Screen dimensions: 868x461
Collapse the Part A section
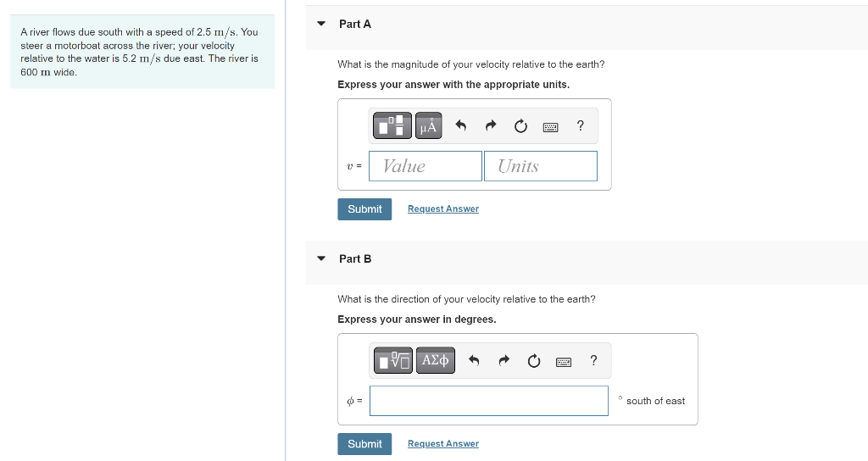pos(321,24)
